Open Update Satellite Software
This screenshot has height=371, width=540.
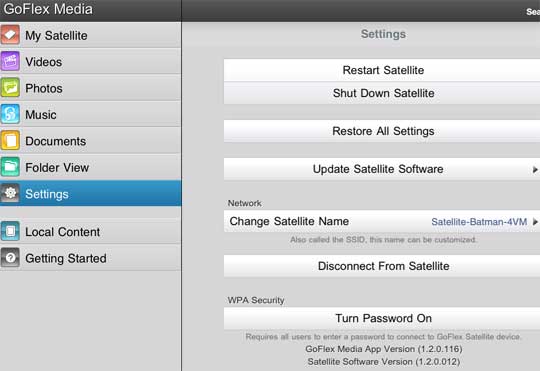click(x=382, y=169)
